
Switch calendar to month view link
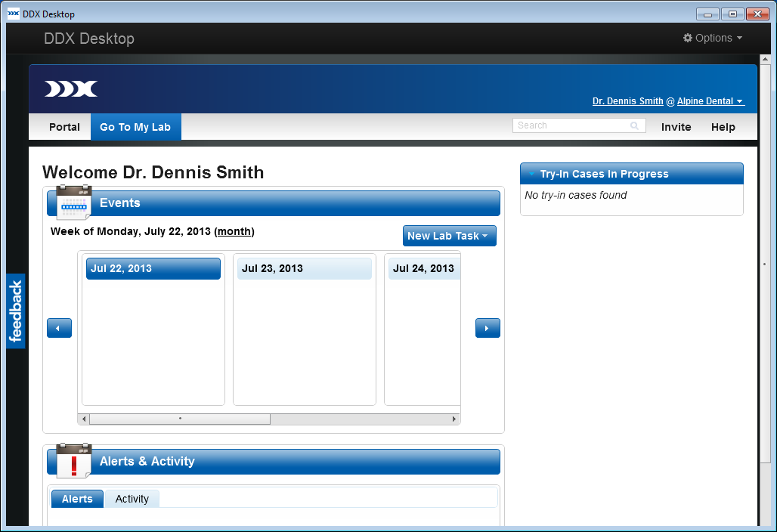click(x=234, y=231)
